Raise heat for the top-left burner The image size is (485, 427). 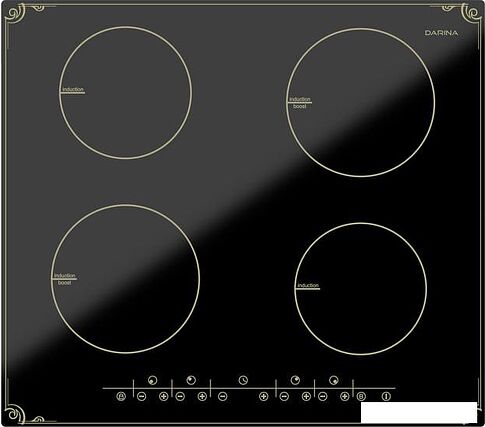pyautogui.click(x=202, y=396)
